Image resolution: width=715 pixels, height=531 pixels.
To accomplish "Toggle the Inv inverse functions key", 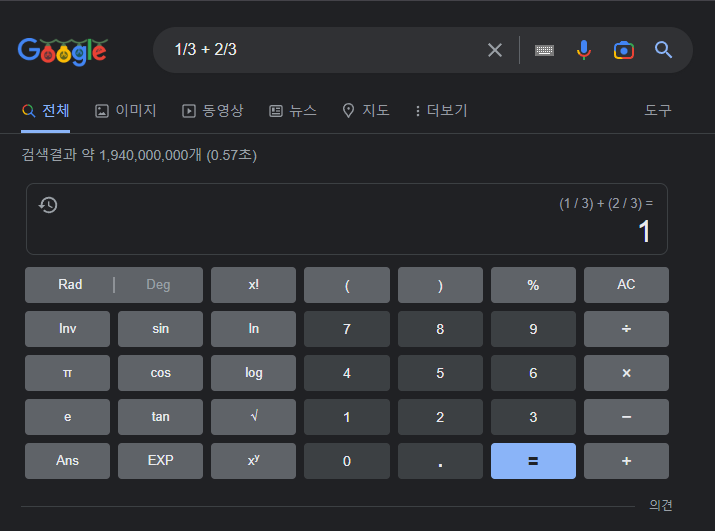I will tap(67, 329).
